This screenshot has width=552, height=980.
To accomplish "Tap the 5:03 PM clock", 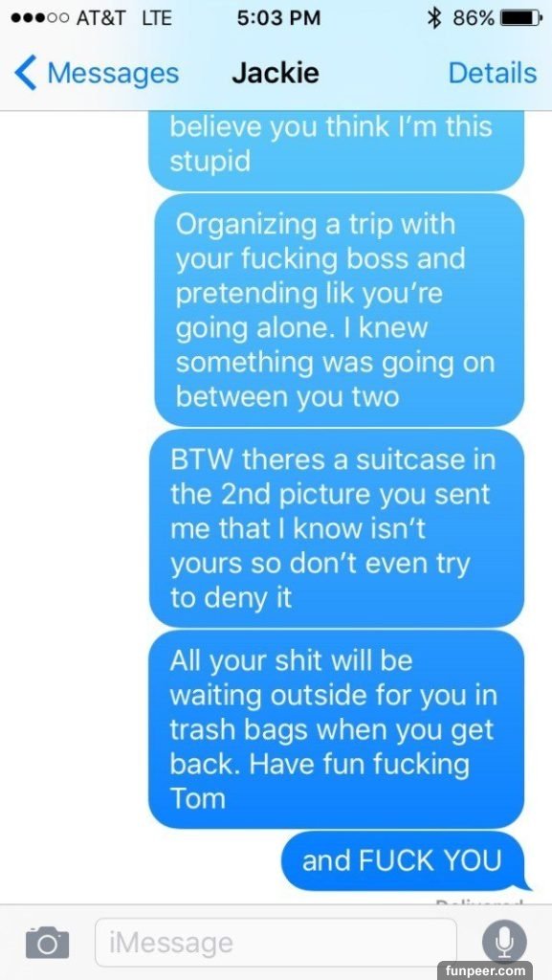I will pyautogui.click(x=279, y=18).
